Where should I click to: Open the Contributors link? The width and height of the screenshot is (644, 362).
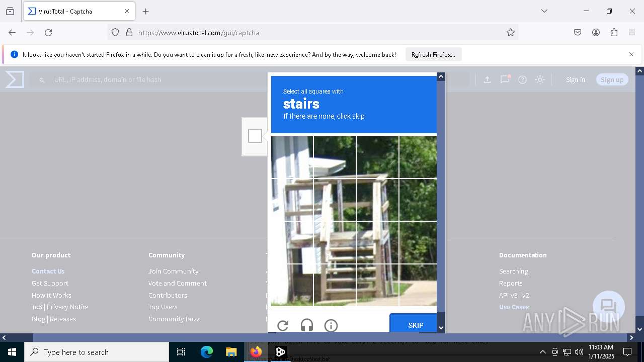click(x=168, y=295)
